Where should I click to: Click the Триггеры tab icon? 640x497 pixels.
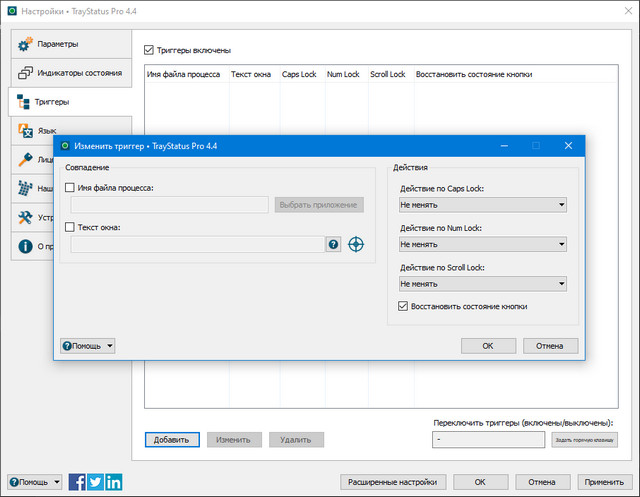24,102
